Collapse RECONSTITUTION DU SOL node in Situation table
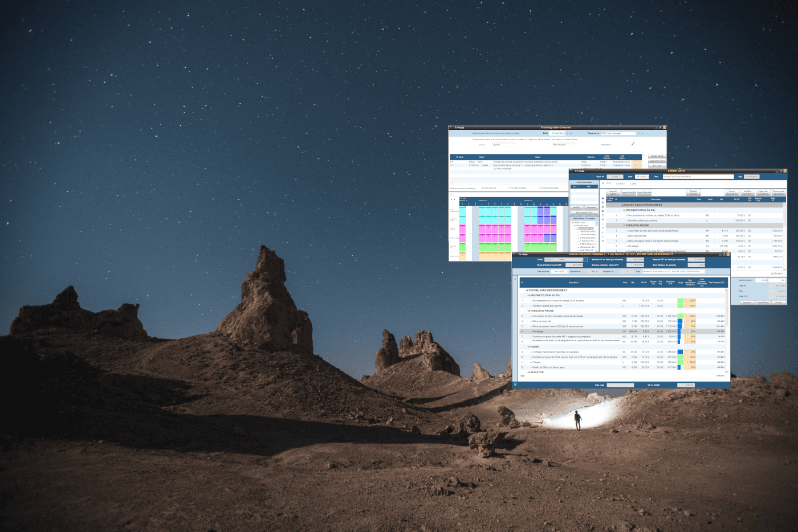This screenshot has height=532, width=798. tap(527, 295)
